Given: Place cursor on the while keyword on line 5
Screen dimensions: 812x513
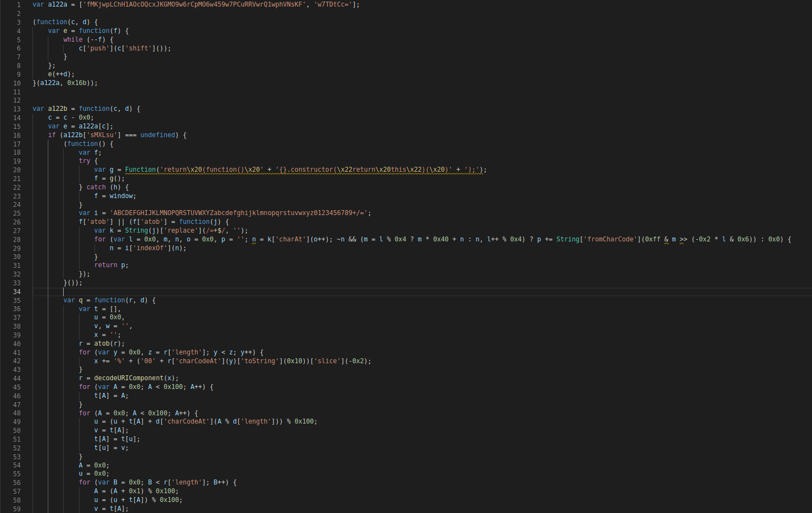Looking at the screenshot, I should [71, 39].
